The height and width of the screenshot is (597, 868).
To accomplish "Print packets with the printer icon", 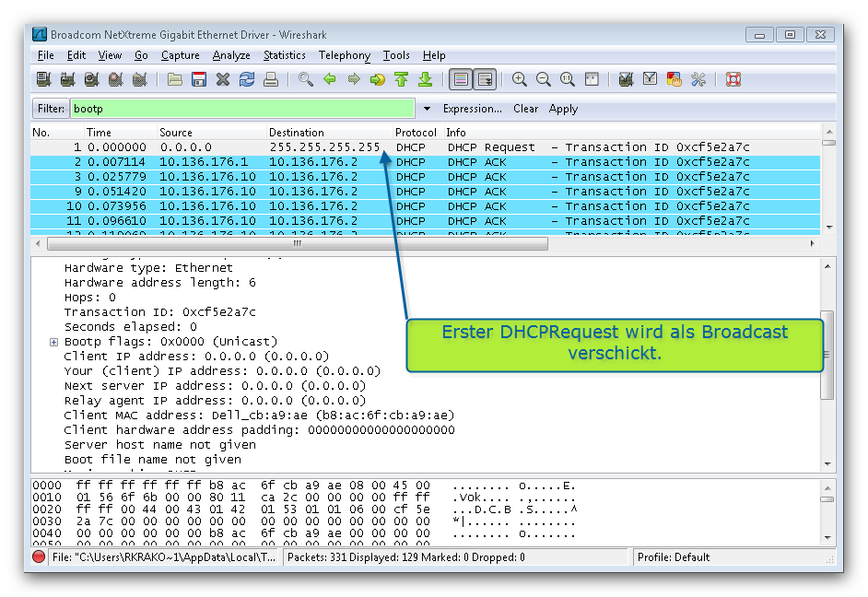I will click(x=271, y=79).
